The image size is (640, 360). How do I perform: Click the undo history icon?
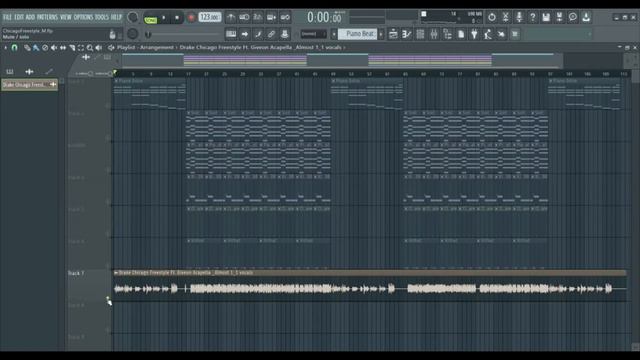pos(492,17)
